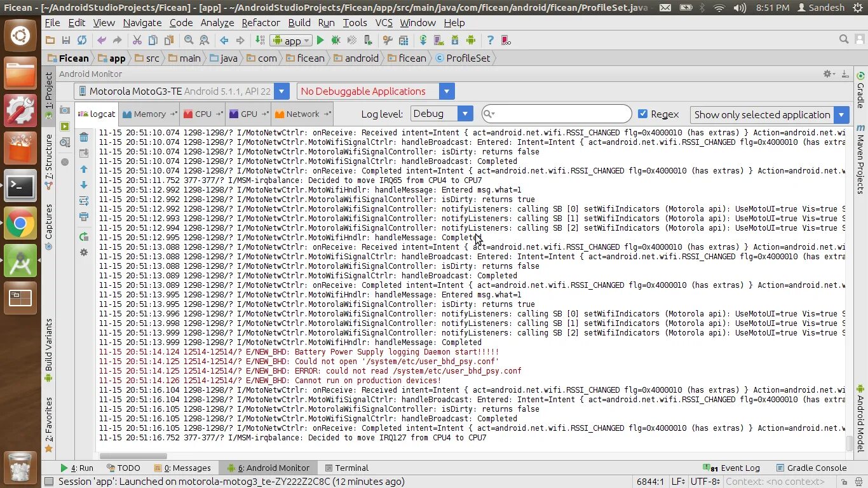Click the Print logcat icon
This screenshot has height=488, width=868.
tap(84, 217)
